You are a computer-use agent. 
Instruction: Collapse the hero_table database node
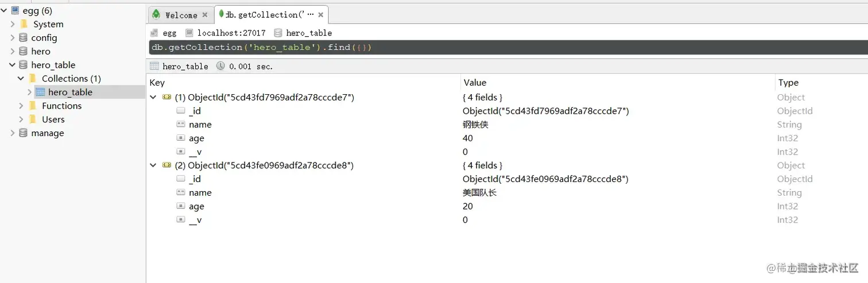coord(13,65)
